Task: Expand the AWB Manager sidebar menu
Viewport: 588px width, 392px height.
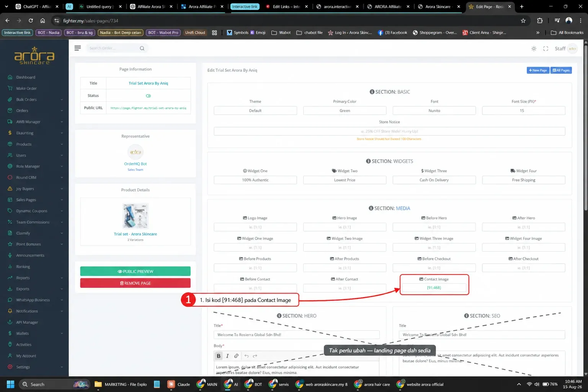Action: (x=35, y=122)
